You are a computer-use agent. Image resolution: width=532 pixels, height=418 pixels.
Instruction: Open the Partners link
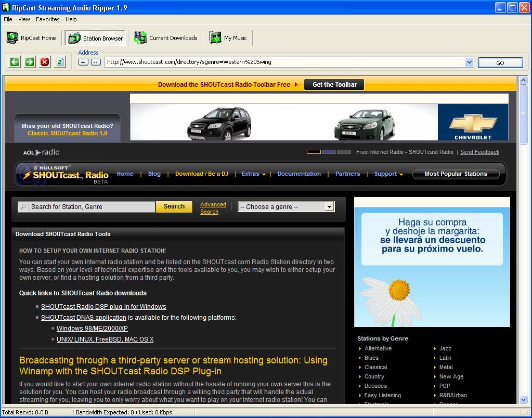pyautogui.click(x=347, y=174)
